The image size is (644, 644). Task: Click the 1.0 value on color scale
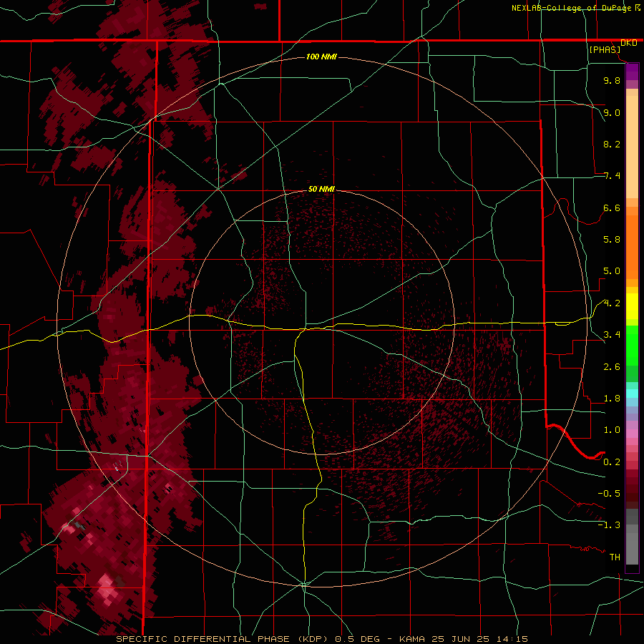click(x=612, y=430)
